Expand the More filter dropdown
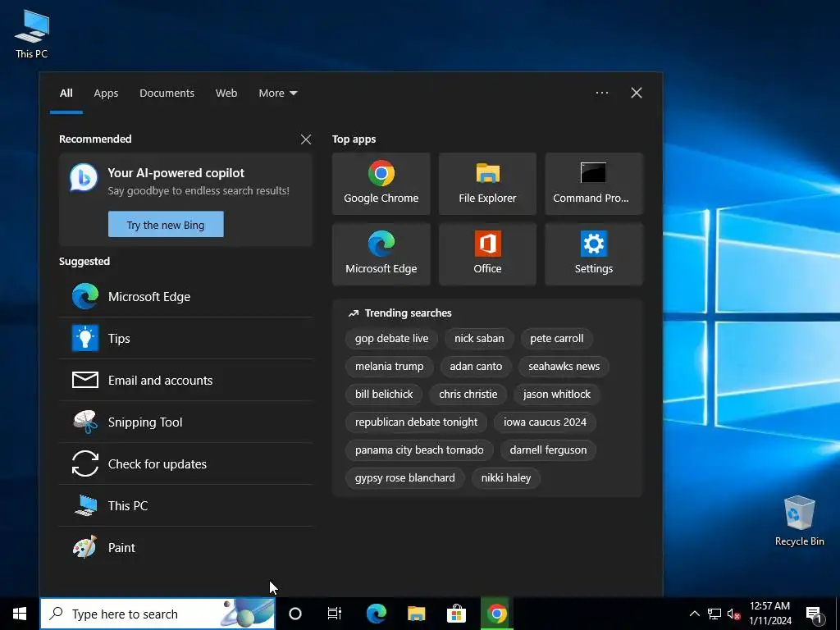Screen dimensions: 840x630 pos(277,94)
